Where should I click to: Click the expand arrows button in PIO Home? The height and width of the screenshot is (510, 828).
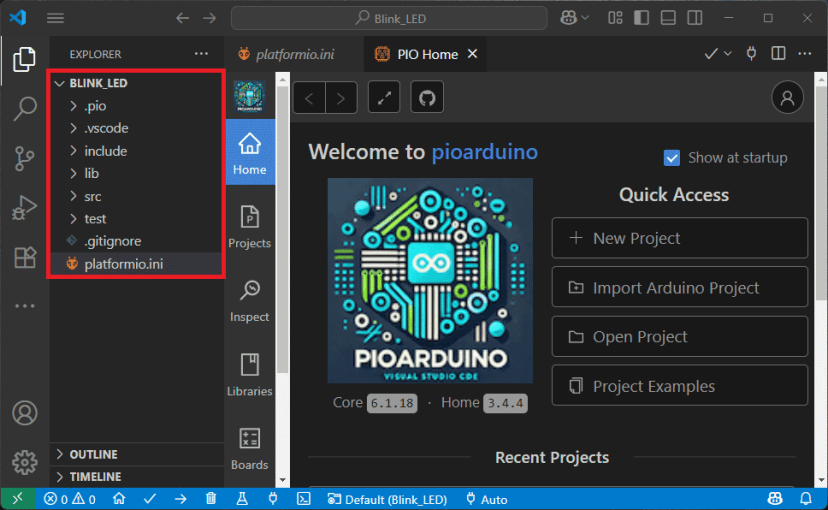click(x=384, y=97)
